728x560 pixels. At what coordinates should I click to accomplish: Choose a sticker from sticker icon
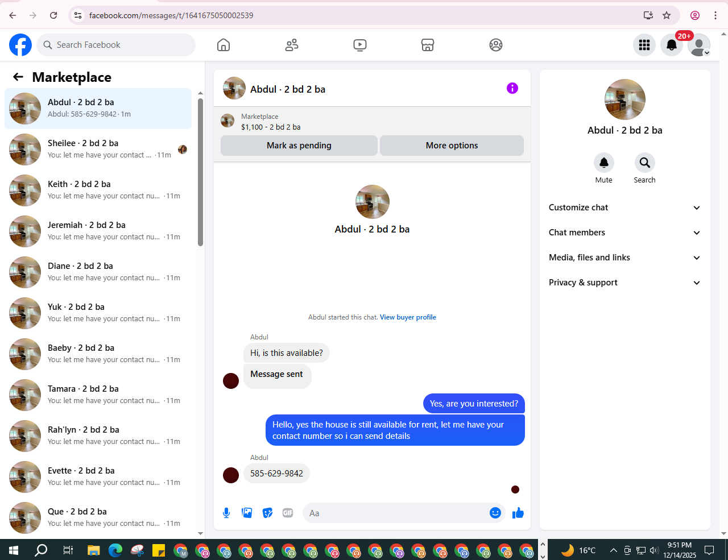click(267, 513)
